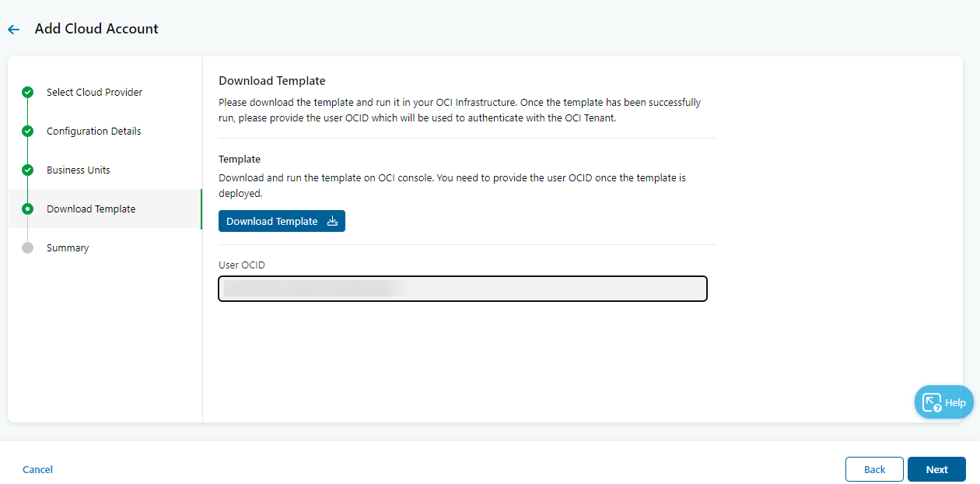This screenshot has width=980, height=484.
Task: Select the Configuration Details step
Action: (93, 131)
